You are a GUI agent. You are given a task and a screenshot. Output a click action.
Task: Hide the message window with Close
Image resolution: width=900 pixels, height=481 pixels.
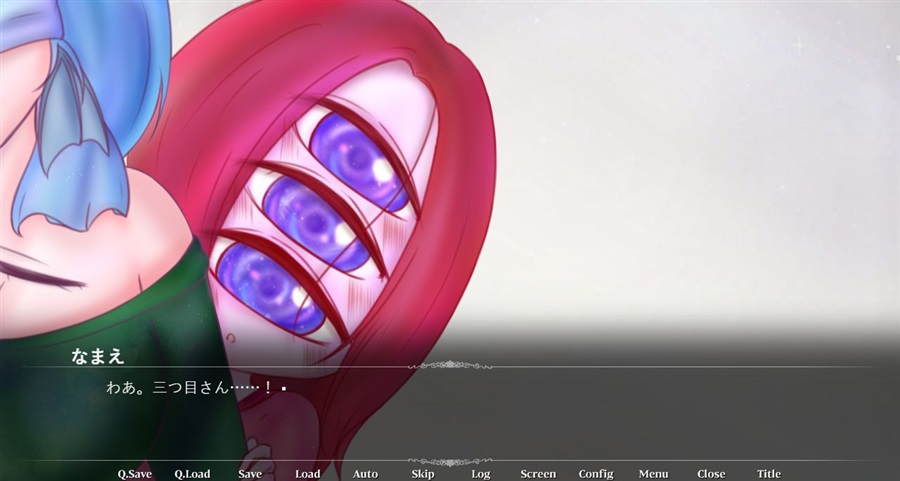pos(711,474)
